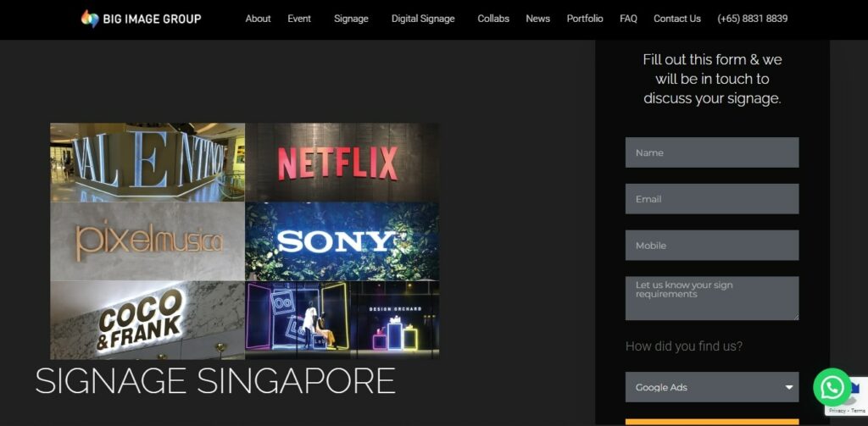Click the Coco & Frank signage photo
Image resolution: width=868 pixels, height=426 pixels.
(147, 320)
